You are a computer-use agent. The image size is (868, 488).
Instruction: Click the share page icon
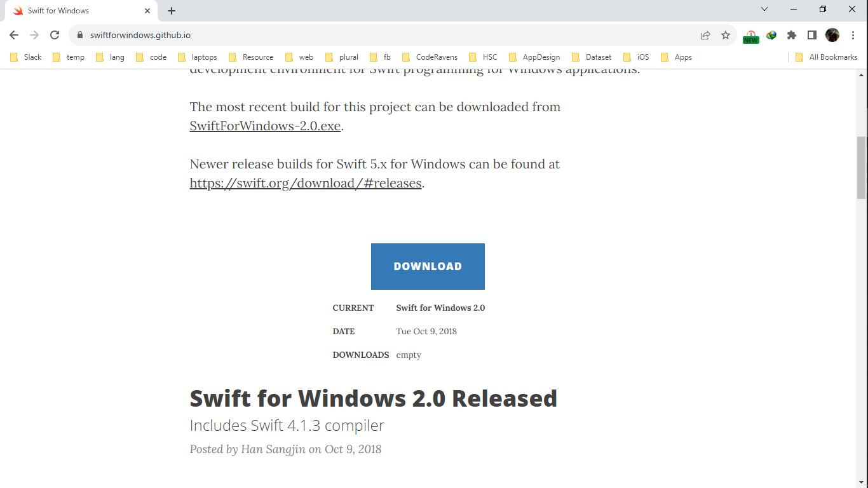[705, 36]
